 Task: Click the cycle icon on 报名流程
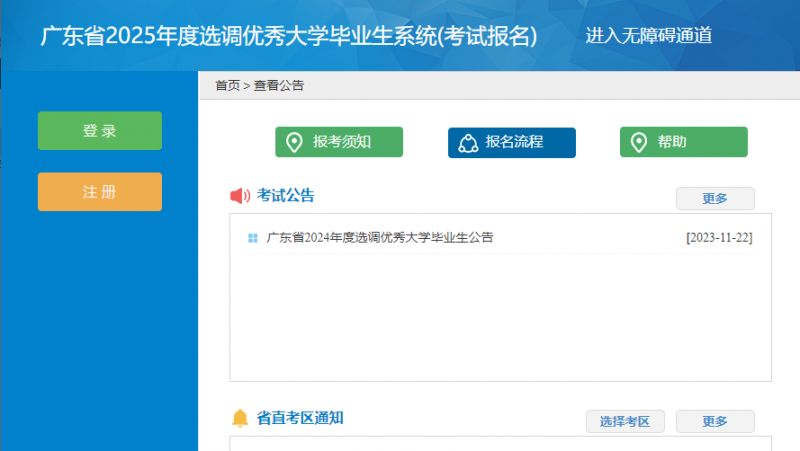pyautogui.click(x=468, y=143)
